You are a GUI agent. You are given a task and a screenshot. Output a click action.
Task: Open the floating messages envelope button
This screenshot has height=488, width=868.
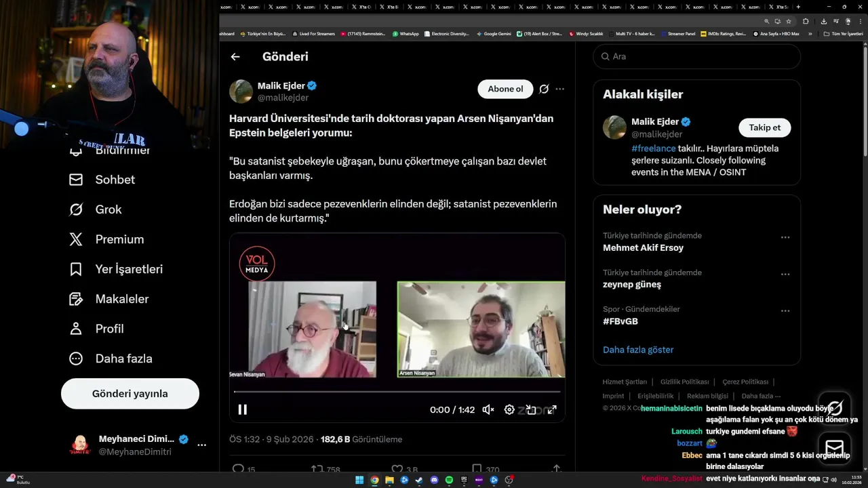[x=835, y=448]
